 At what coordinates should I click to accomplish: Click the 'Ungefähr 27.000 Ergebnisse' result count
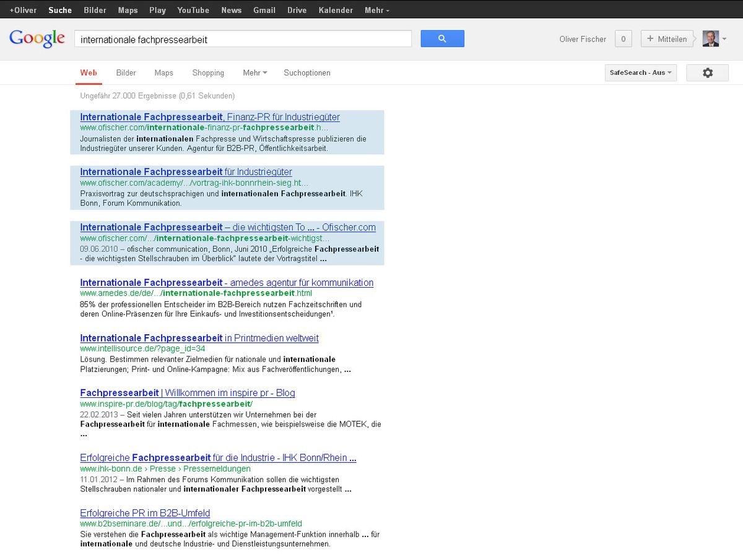[x=157, y=96]
